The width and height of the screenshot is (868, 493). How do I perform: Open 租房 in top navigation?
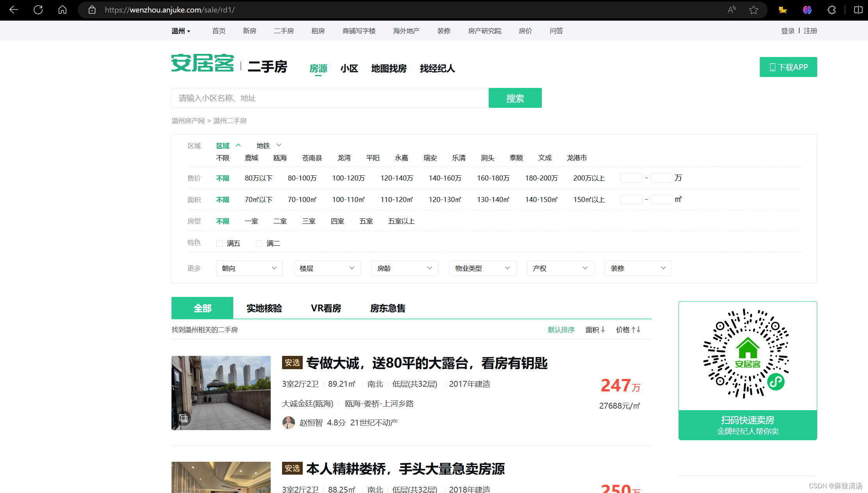click(x=318, y=31)
